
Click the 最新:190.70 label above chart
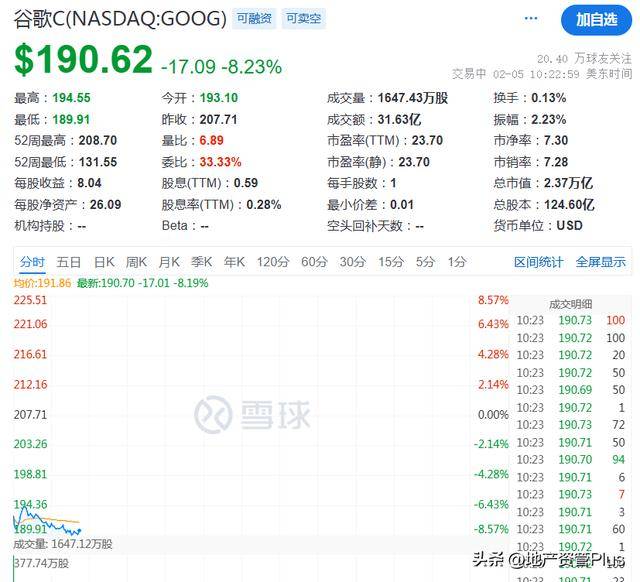(x=142, y=283)
